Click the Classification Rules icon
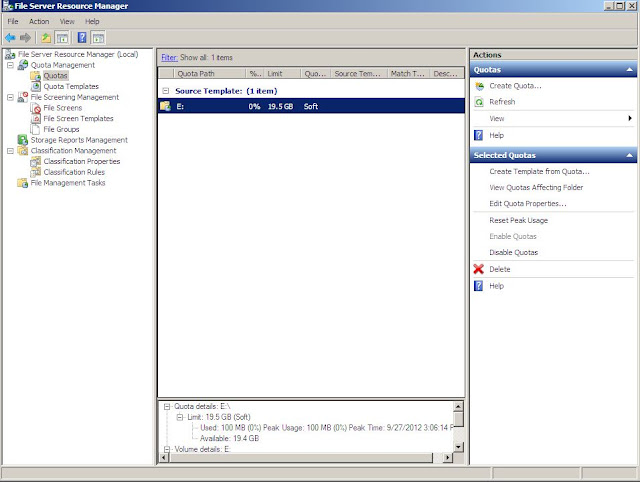This screenshot has width=640, height=482. tap(36, 172)
